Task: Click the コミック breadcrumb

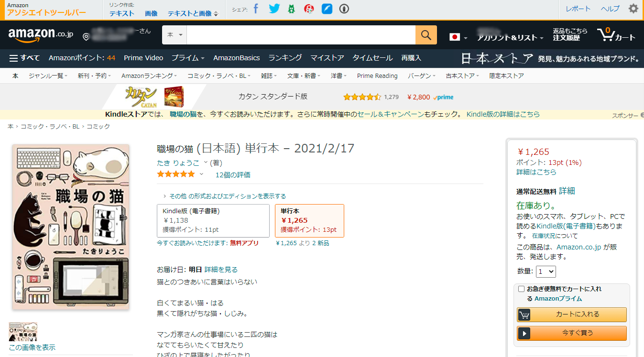Action: point(98,127)
